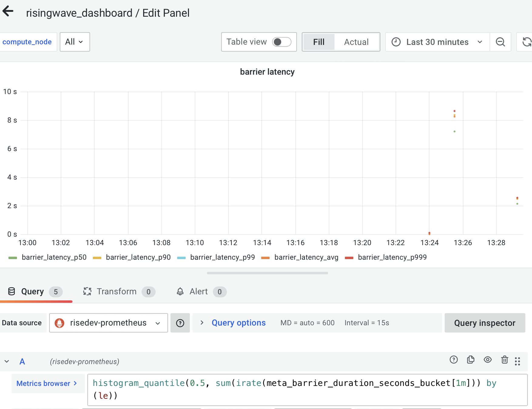Screen dimensions: 532x409
Task: Click the time range clock icon
Action: [x=396, y=42]
